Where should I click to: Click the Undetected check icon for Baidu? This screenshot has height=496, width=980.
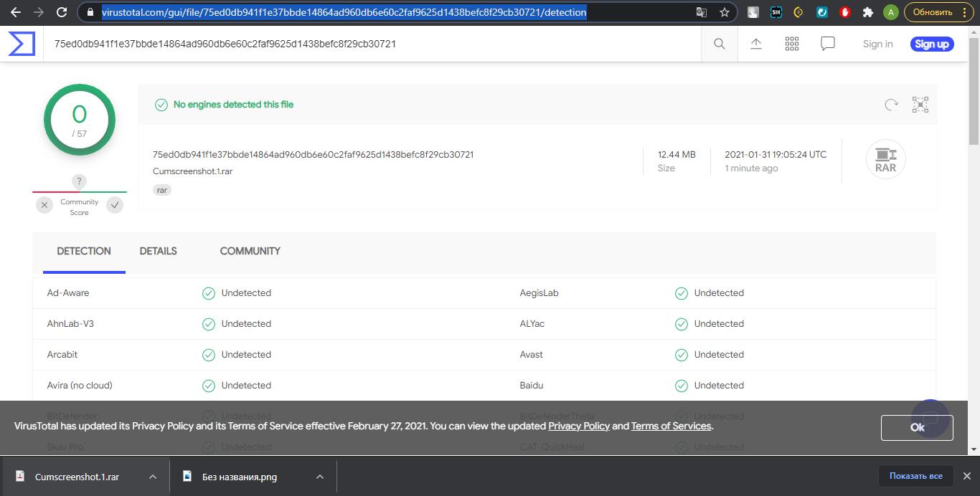point(682,386)
